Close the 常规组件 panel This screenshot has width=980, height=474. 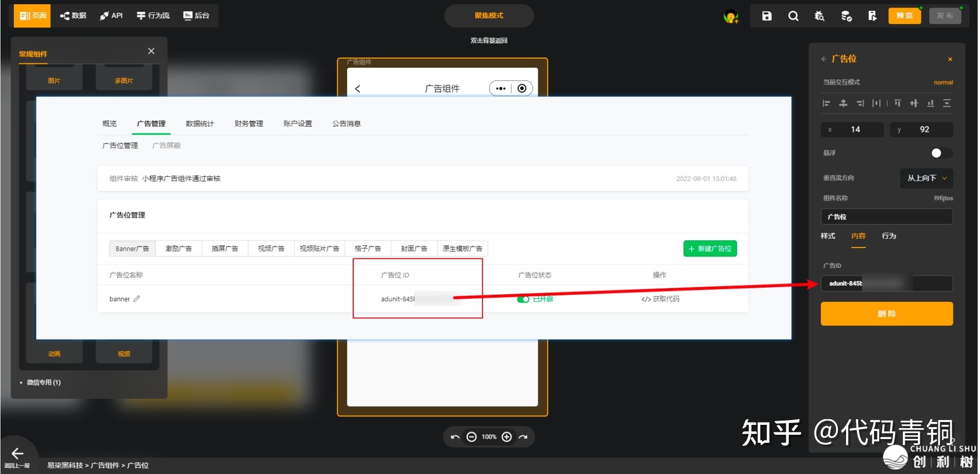point(151,51)
